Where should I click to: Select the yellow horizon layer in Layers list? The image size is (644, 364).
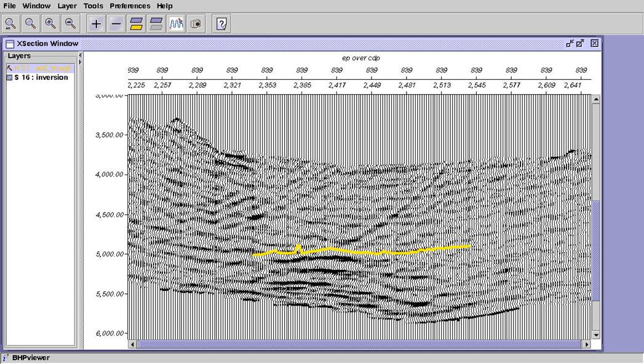tap(40, 68)
